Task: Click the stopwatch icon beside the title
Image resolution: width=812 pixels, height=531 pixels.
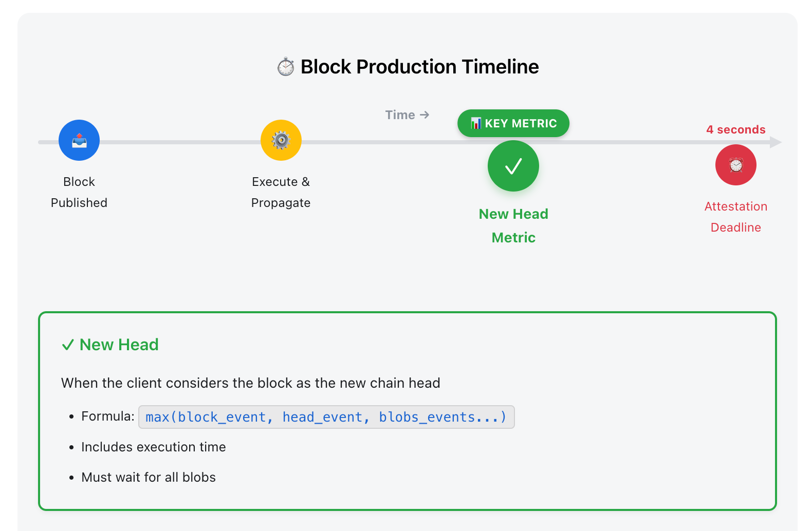Action: (x=286, y=67)
